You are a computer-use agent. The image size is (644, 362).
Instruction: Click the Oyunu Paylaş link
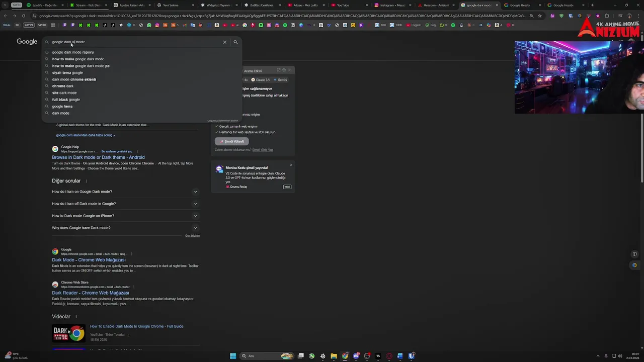[x=236, y=187]
